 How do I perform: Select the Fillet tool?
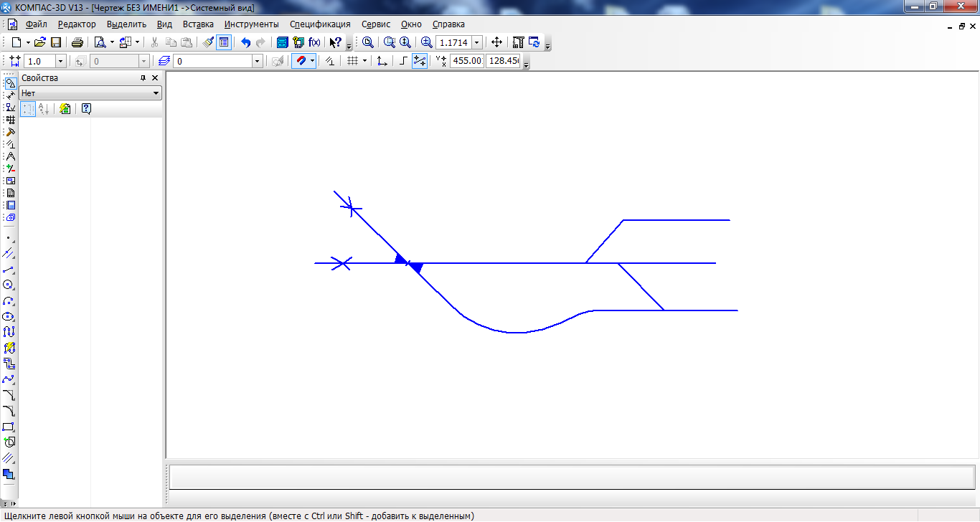coord(9,411)
